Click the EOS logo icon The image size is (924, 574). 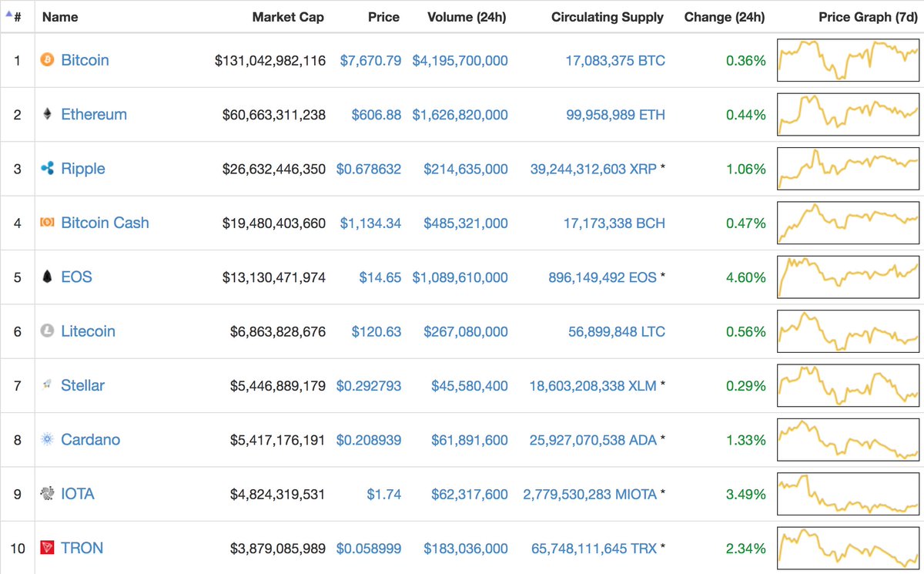[48, 277]
